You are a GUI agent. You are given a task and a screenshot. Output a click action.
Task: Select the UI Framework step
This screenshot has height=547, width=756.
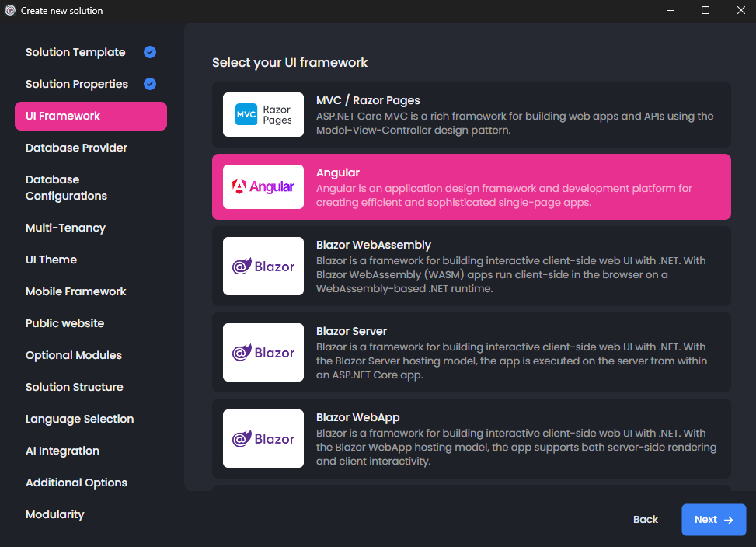[91, 116]
